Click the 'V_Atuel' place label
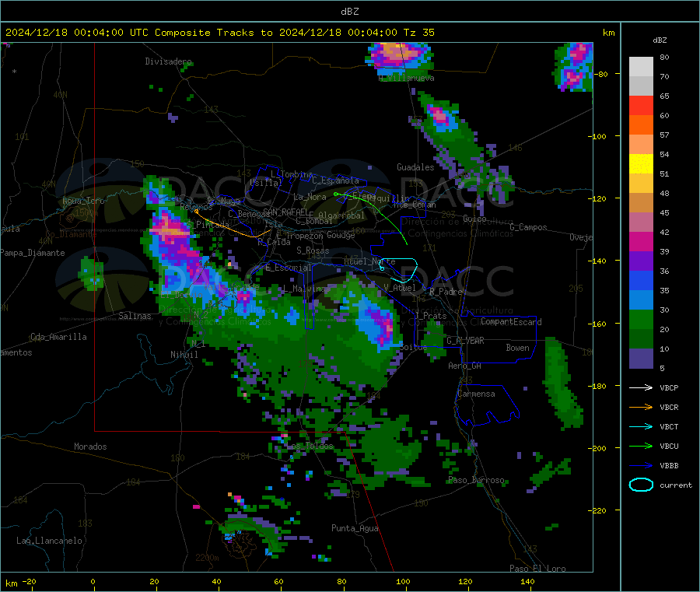The width and height of the screenshot is (700, 592). click(400, 288)
